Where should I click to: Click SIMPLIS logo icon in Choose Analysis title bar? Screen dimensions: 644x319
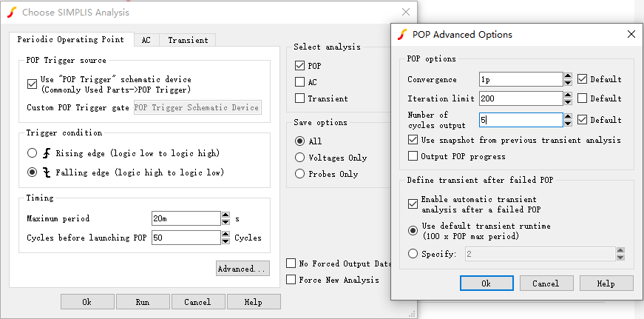(x=12, y=13)
